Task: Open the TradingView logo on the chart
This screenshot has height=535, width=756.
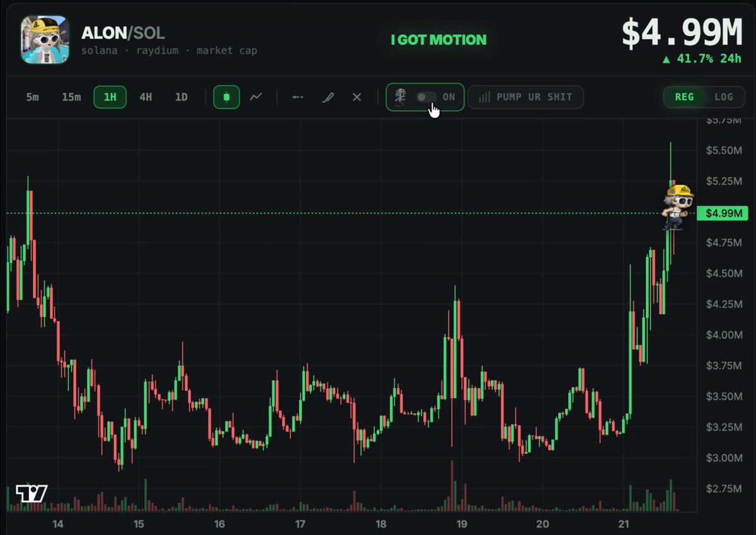Action: coord(31,494)
